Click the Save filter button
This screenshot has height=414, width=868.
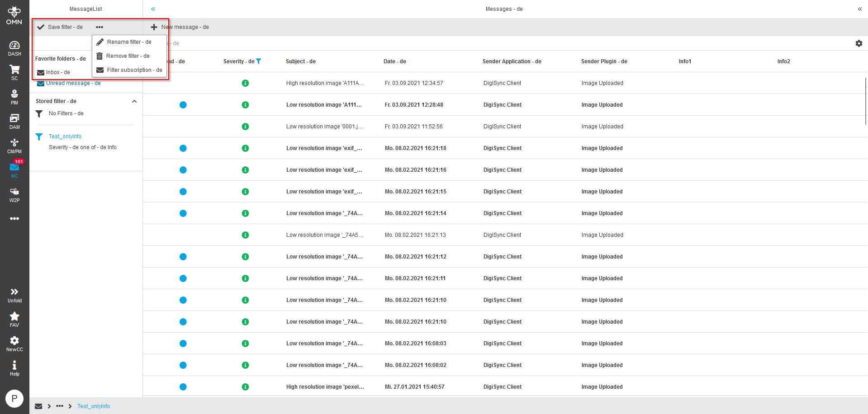tap(61, 27)
